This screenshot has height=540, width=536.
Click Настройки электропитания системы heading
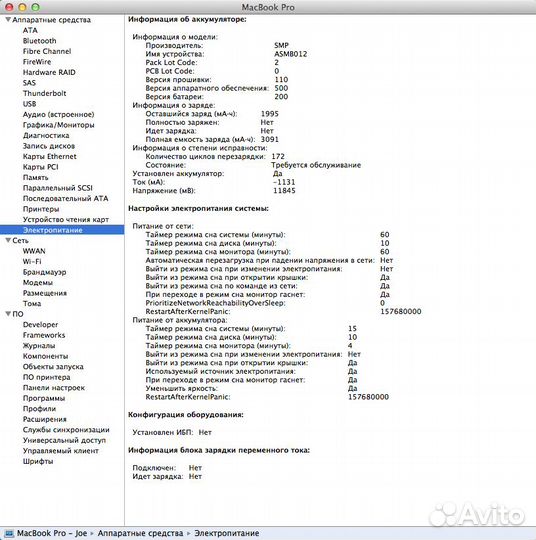tap(198, 208)
